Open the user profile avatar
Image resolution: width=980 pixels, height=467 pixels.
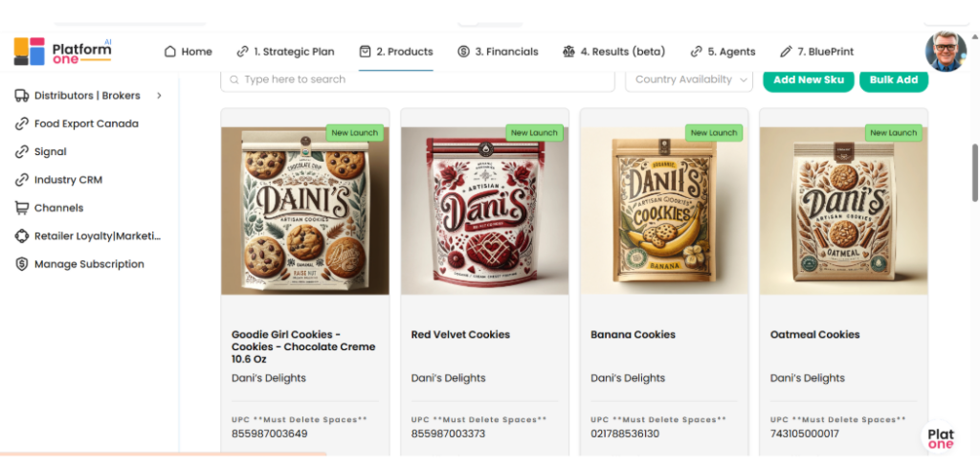click(946, 51)
